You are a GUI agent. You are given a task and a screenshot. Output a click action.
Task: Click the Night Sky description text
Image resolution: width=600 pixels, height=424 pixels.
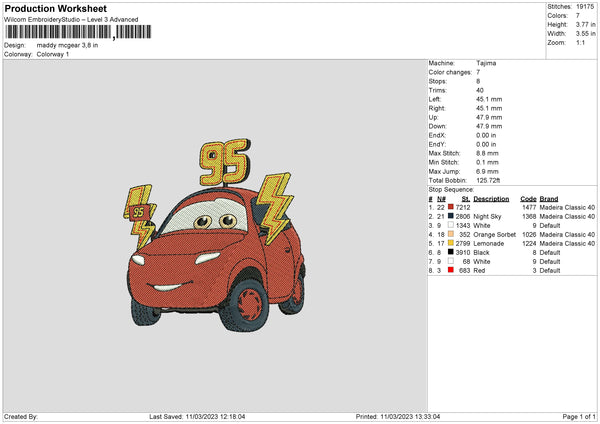(487, 216)
